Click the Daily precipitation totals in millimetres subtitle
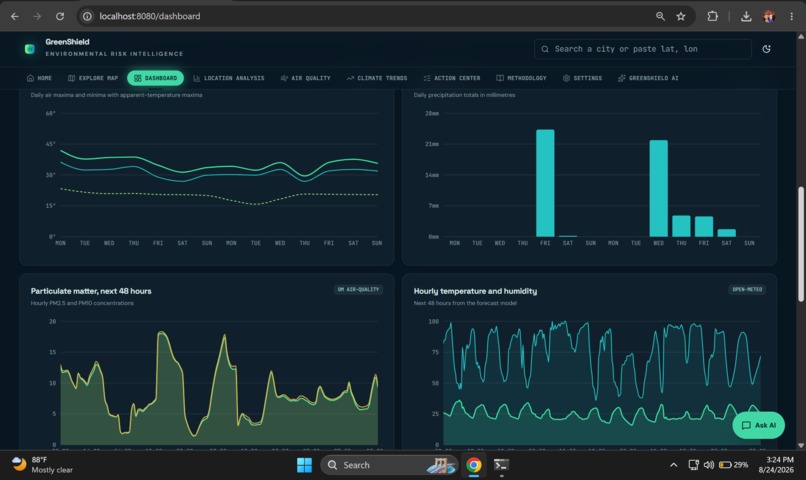The height and width of the screenshot is (480, 806). point(464,95)
